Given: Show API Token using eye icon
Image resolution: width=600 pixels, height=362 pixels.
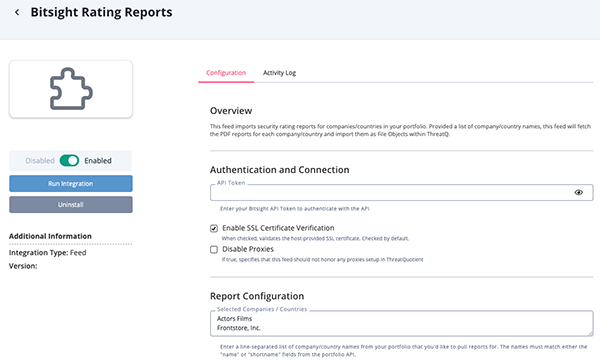Looking at the screenshot, I should pyautogui.click(x=579, y=192).
